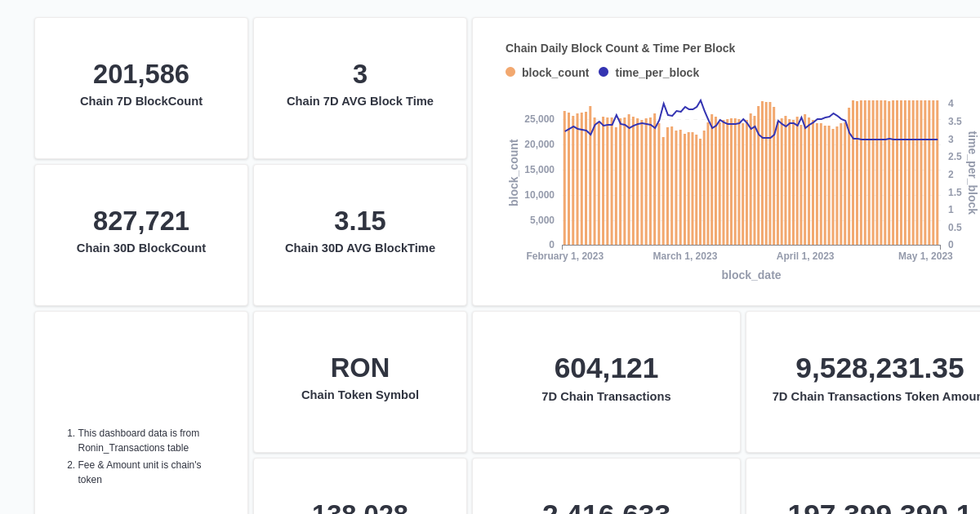980x514 pixels.
Task: Click the blue time_per_block line peak
Action: point(701,100)
